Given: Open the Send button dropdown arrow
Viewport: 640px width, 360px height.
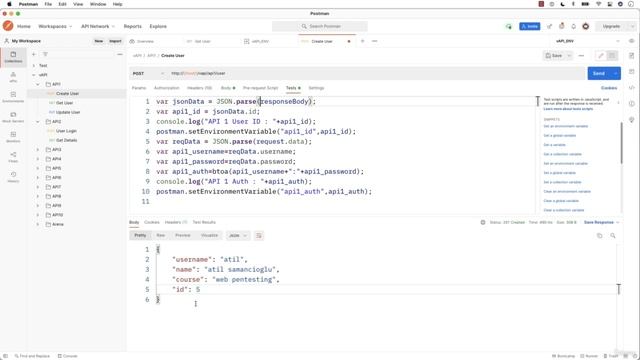Looking at the screenshot, I should pos(615,73).
